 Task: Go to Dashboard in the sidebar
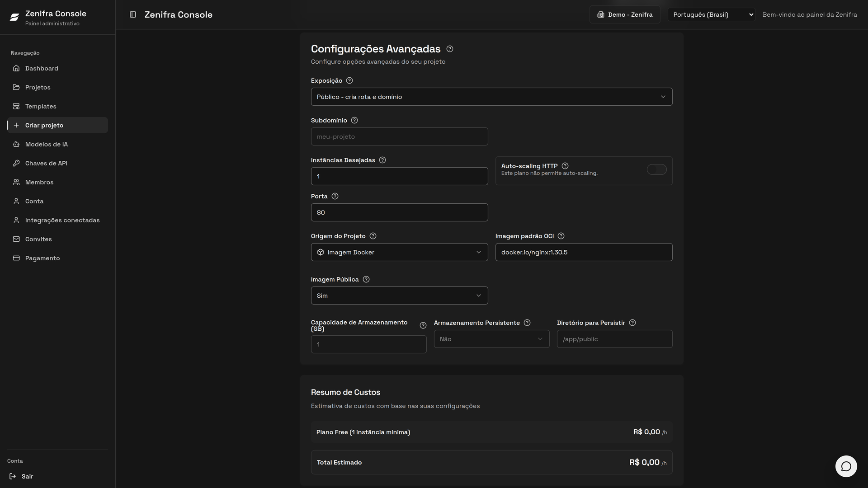57,68
